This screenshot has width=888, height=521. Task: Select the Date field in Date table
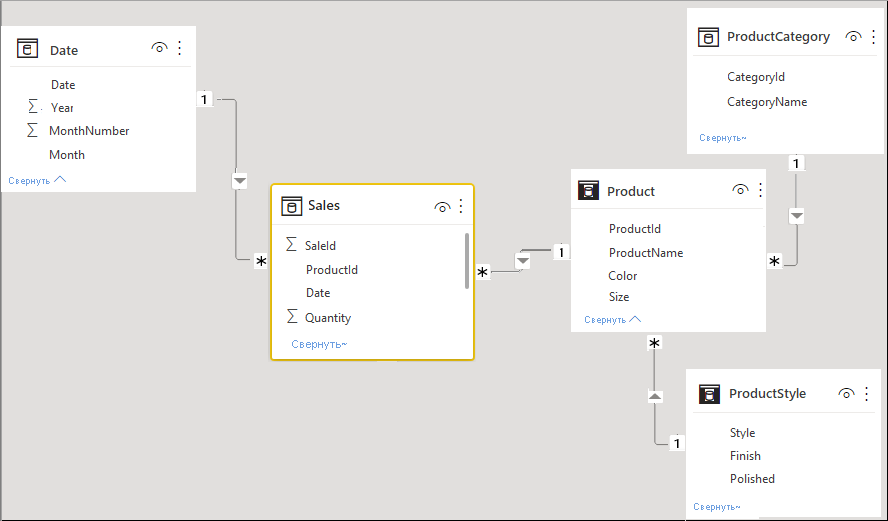63,85
